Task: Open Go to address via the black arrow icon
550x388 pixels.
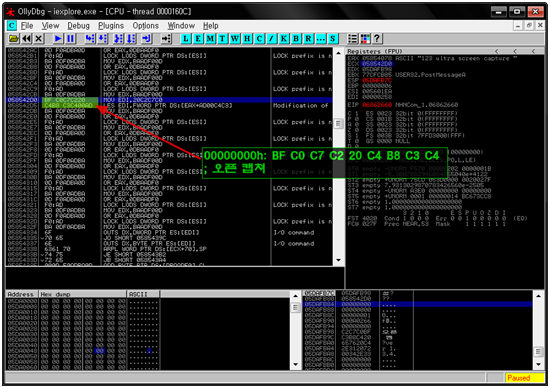Action: click(166, 39)
